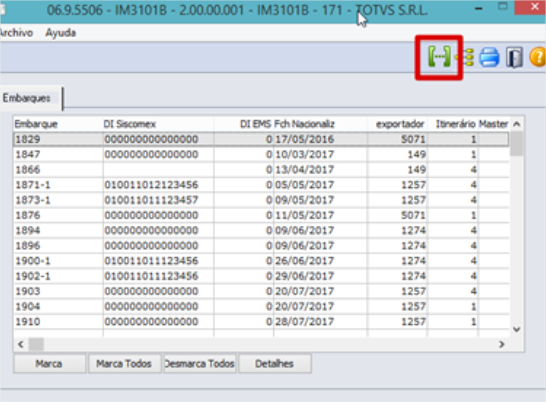
Task: Click the exit door icon
Action: [x=514, y=57]
